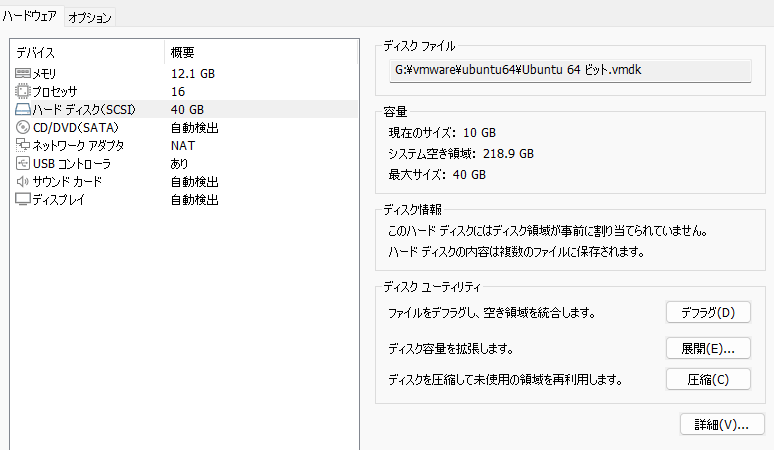Select the NAT network summary value

click(181, 145)
